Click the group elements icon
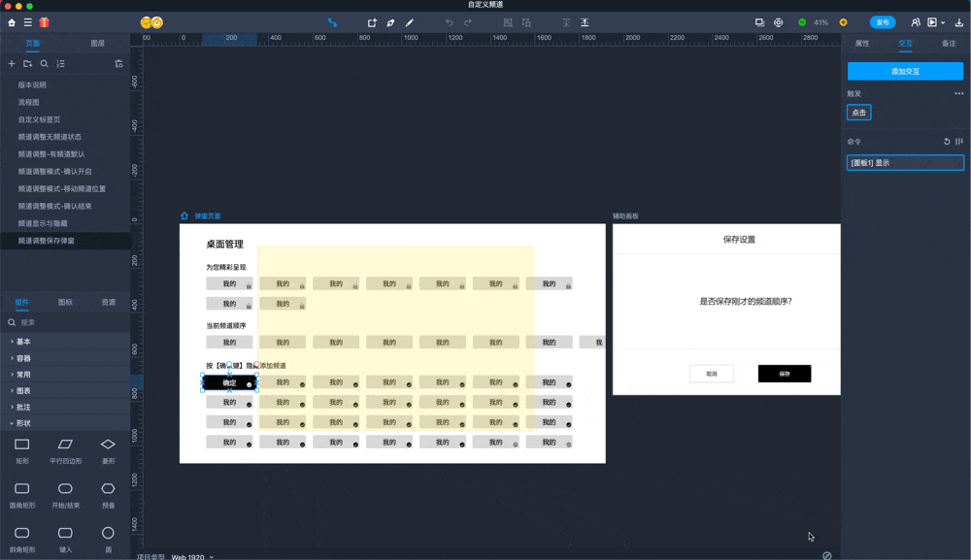Screen dimensions: 971x560 tap(508, 22)
